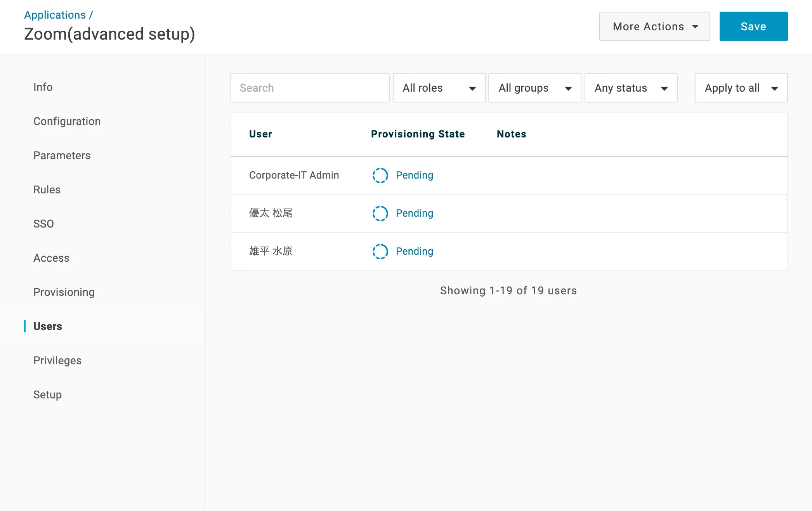Open the Configuration section
This screenshot has width=812, height=511.
click(67, 121)
